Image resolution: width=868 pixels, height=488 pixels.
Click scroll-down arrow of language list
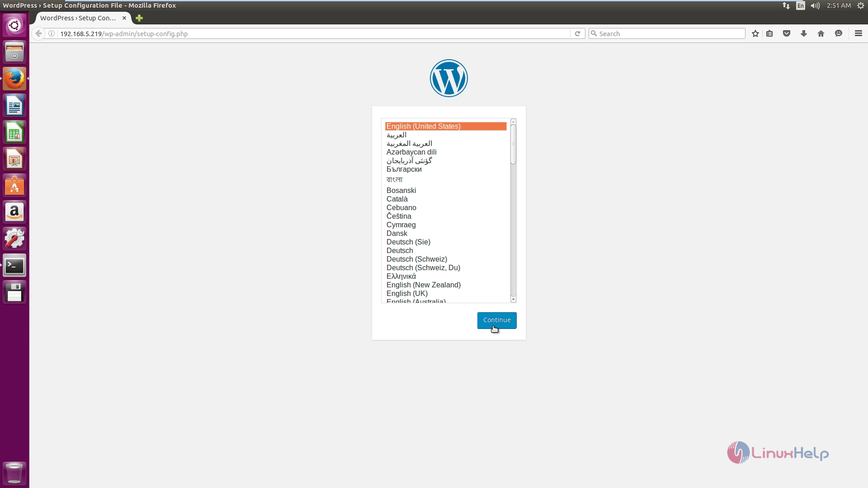[513, 300]
